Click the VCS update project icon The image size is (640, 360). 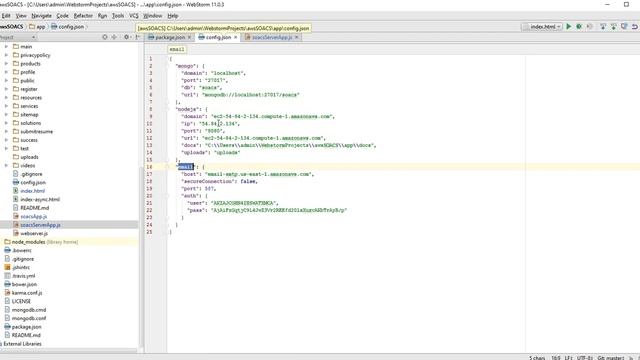coord(603,27)
